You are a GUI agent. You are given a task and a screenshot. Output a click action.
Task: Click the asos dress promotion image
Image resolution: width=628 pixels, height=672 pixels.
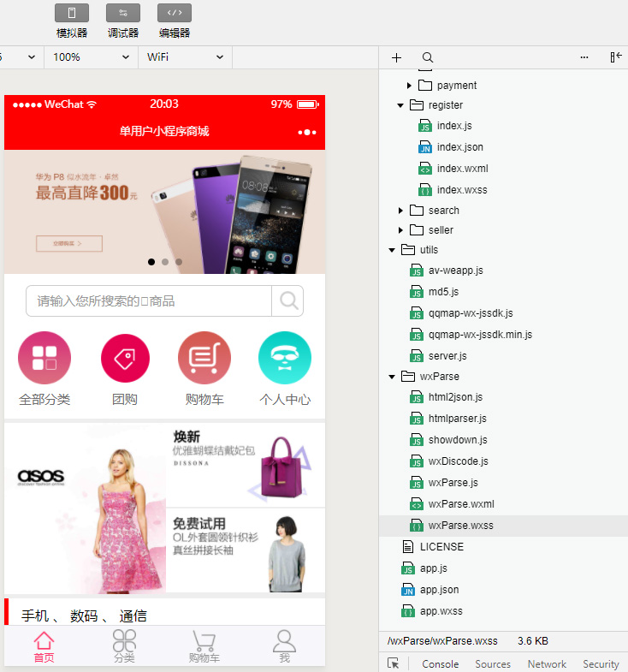[85, 508]
